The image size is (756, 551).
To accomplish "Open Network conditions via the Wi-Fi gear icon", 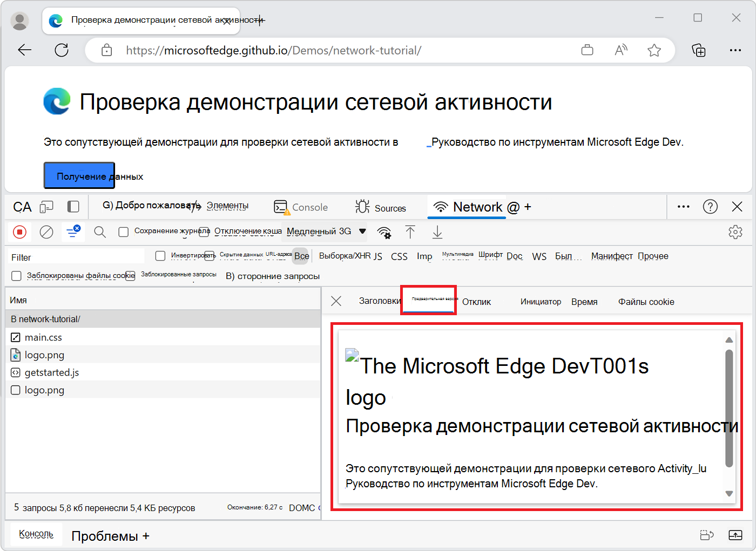I will [x=384, y=232].
